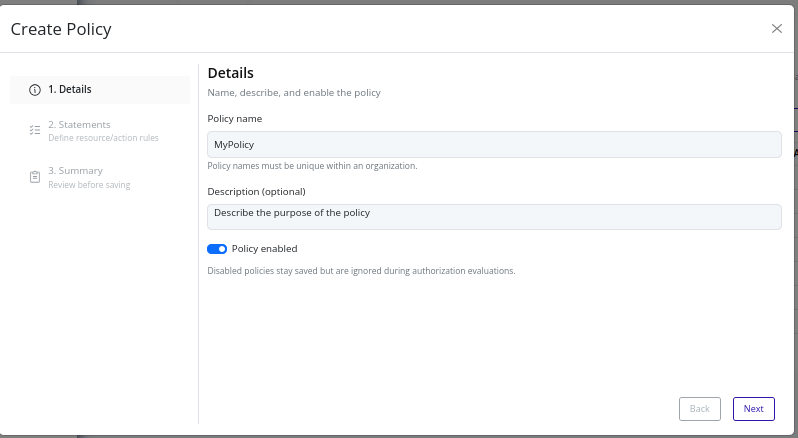798x438 pixels.
Task: Click 'Name, describe, and enable the policy' text
Action: [294, 93]
